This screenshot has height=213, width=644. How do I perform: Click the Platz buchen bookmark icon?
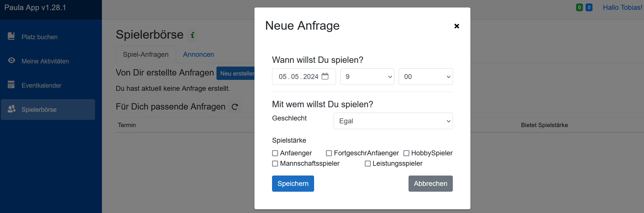pos(11,36)
